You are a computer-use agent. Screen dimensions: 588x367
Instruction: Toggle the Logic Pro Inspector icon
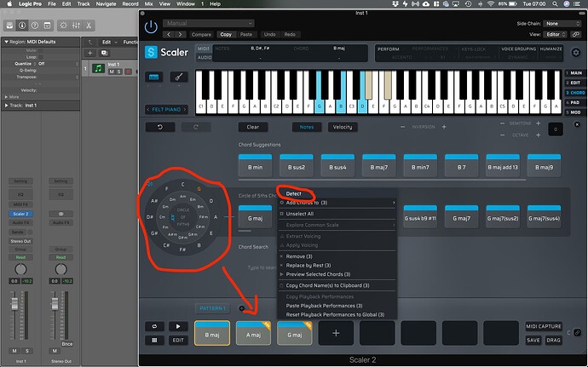[22, 26]
